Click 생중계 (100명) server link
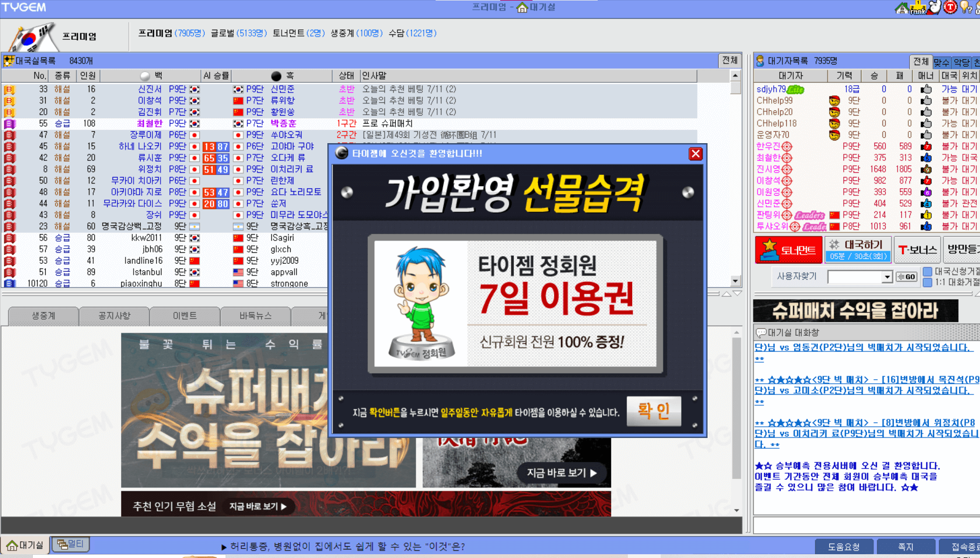 point(357,33)
